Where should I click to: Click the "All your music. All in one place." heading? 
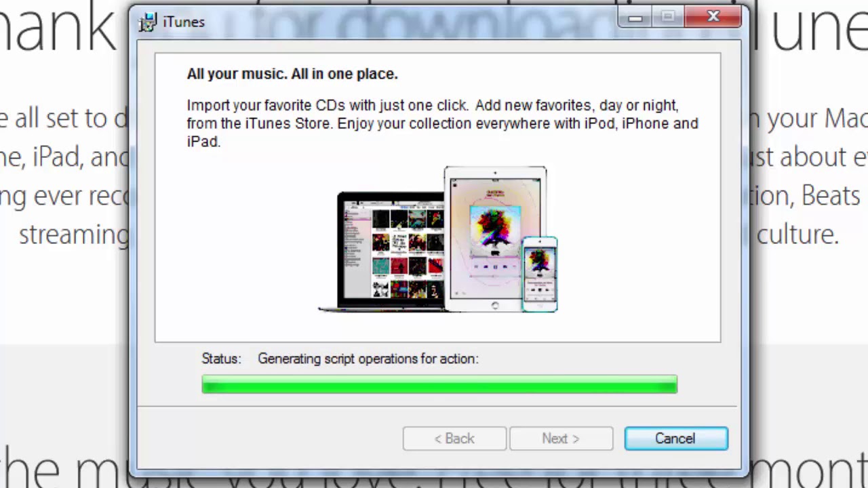[292, 74]
